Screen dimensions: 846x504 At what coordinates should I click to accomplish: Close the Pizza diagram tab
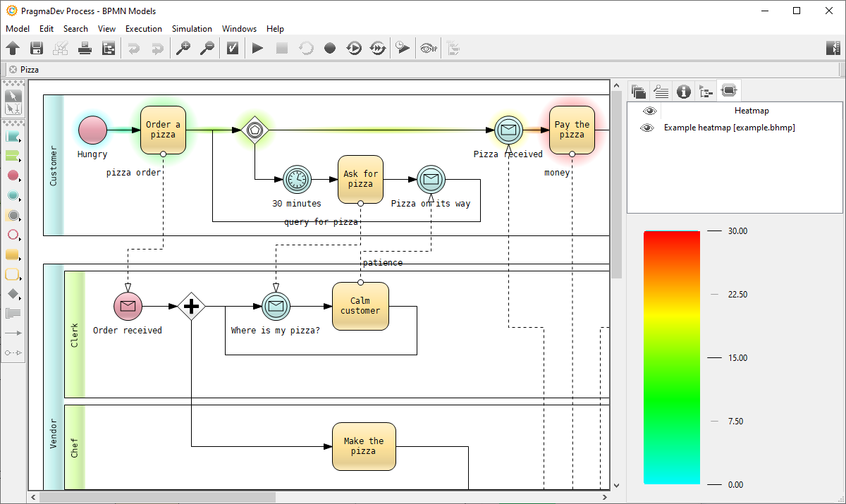click(x=13, y=70)
